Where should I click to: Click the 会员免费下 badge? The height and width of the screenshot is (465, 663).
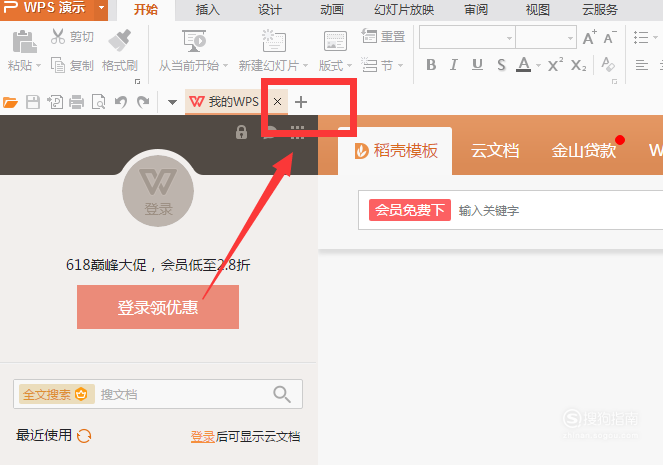(410, 210)
